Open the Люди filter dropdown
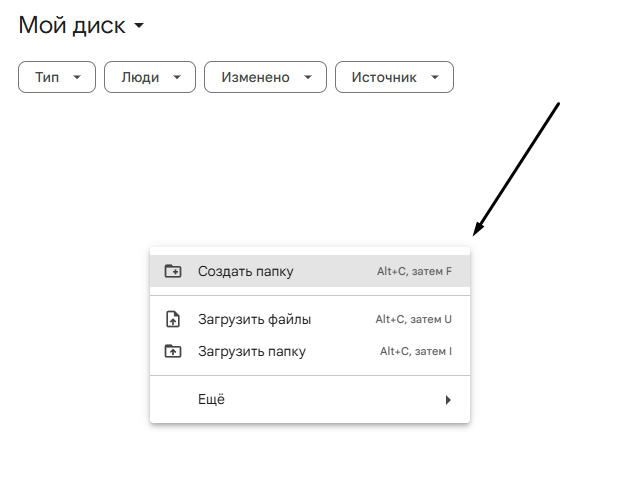 [150, 77]
